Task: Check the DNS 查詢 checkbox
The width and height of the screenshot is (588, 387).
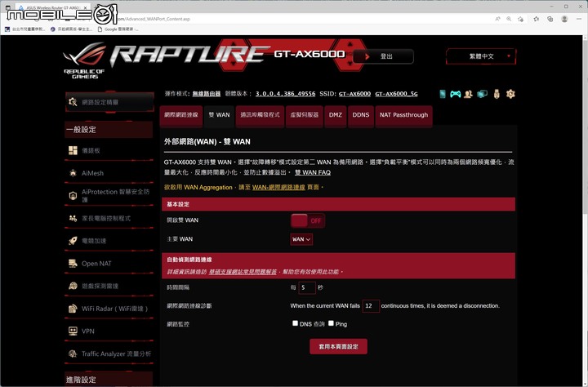Action: 295,323
